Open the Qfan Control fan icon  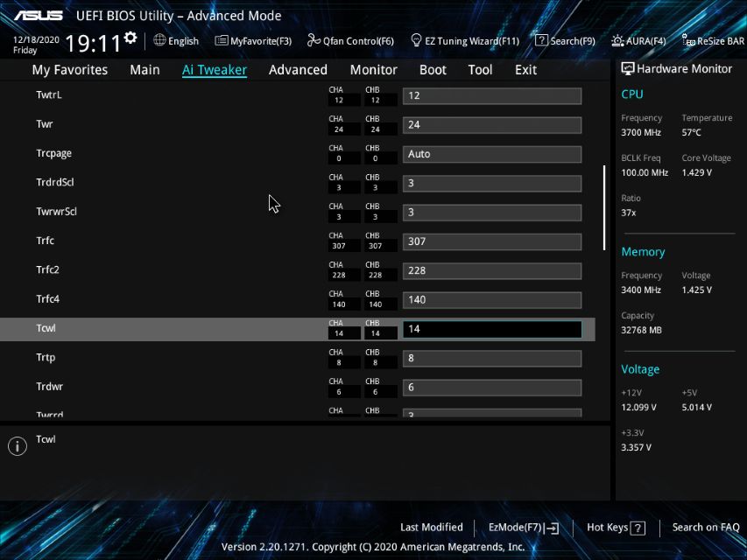[x=314, y=40]
